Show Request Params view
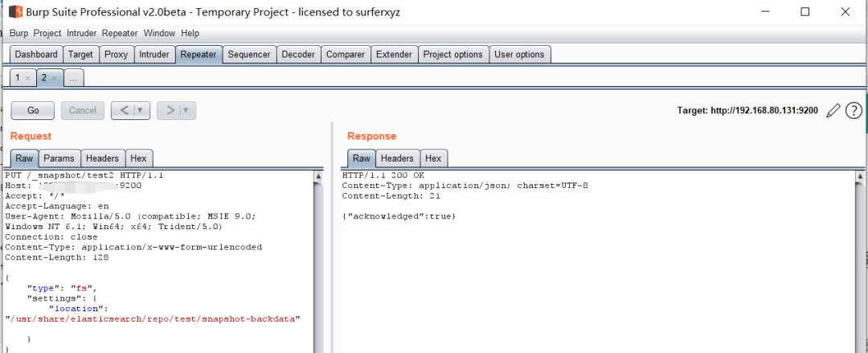This screenshot has width=868, height=353. [59, 158]
